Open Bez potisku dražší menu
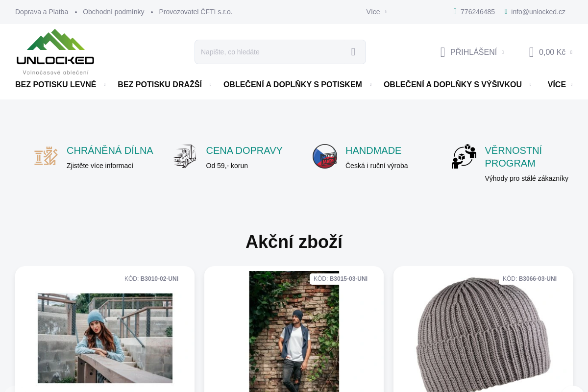 tap(164, 84)
